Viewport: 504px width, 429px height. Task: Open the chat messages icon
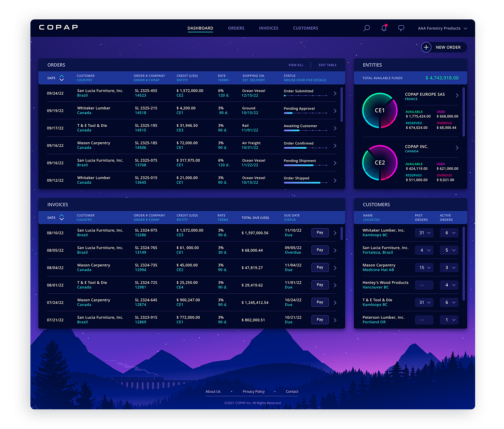coord(401,28)
